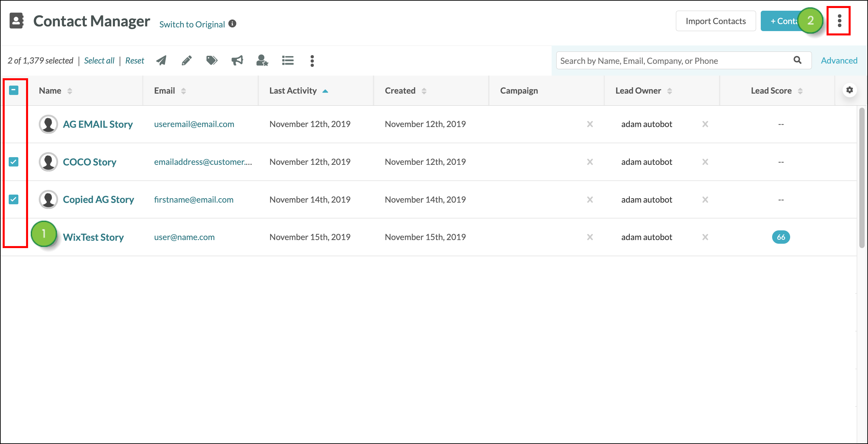Image resolution: width=868 pixels, height=444 pixels.
Task: Click the 2 of 1,379 selected text
Action: click(40, 61)
